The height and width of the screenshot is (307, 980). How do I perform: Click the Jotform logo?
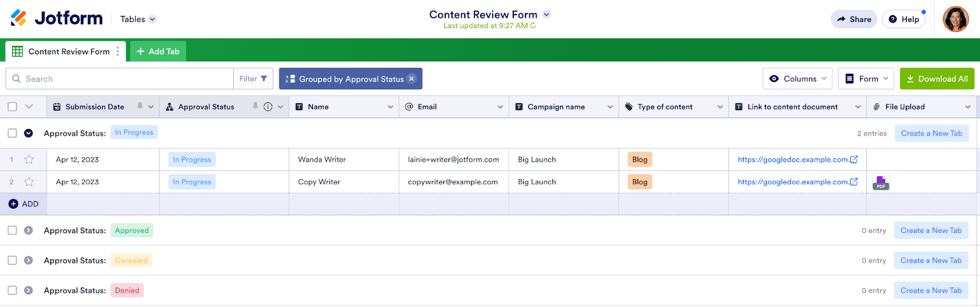[56, 18]
